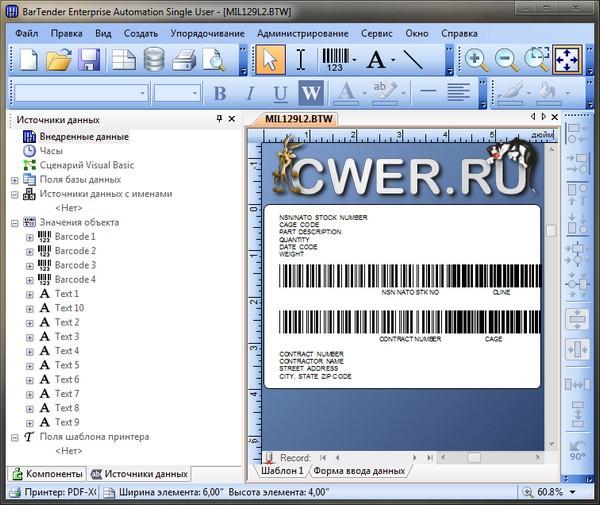The height and width of the screenshot is (505, 600).
Task: Go to the next record
Action: click(x=414, y=458)
